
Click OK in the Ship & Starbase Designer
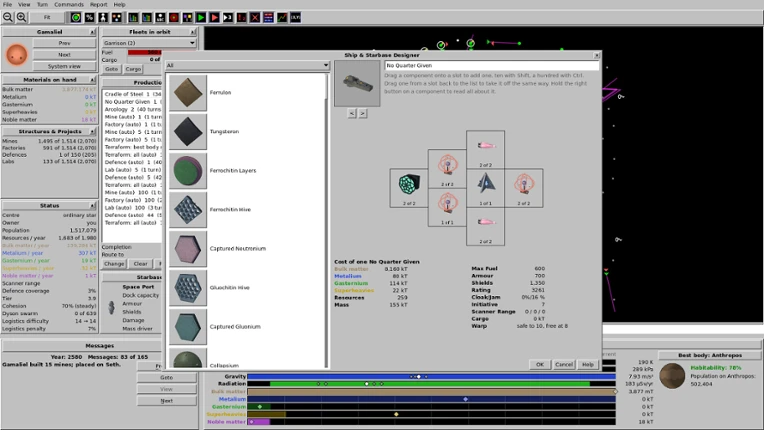click(540, 364)
